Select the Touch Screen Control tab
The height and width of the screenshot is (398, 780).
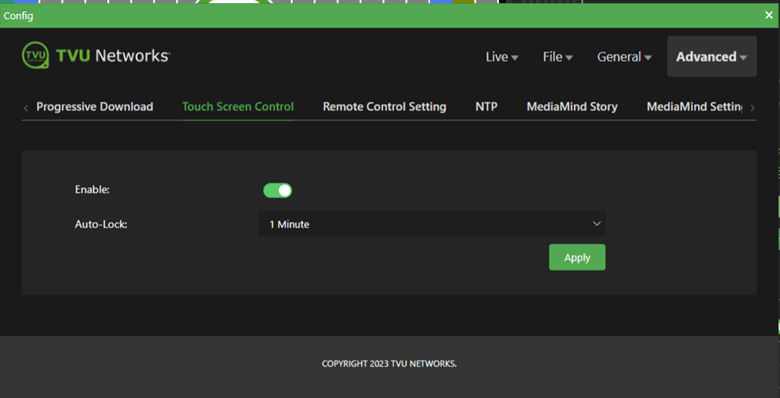click(x=238, y=107)
